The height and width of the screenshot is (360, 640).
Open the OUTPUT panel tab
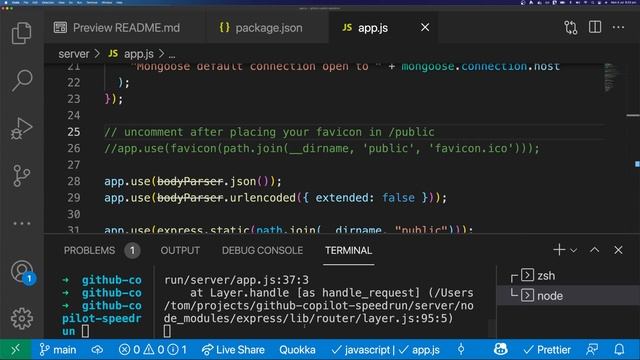pos(180,250)
